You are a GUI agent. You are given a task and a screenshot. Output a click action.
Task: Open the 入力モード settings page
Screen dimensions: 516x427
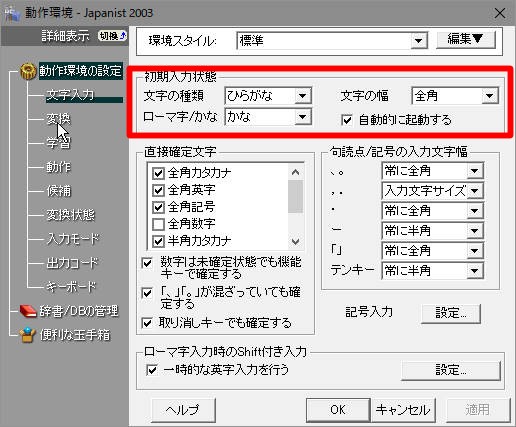pyautogui.click(x=73, y=239)
